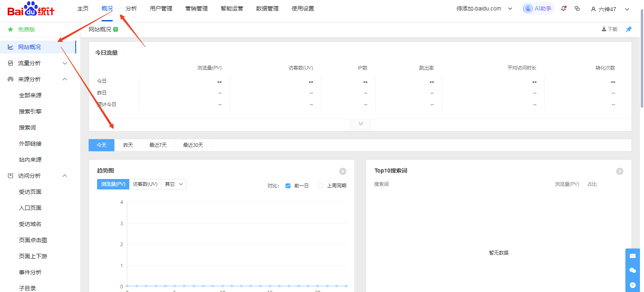Screen dimensions: 644x292
Task: Click the 来源分析 sidebar icon
Action: [x=10, y=79]
